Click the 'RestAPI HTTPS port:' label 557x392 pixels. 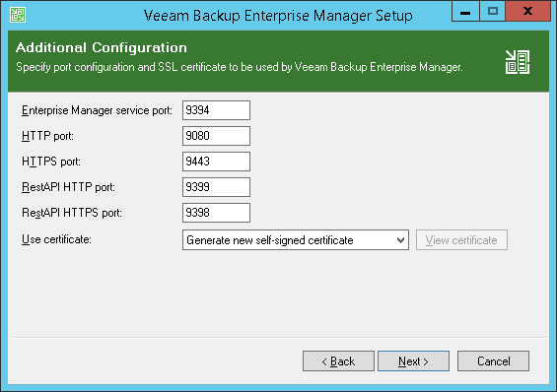[72, 213]
